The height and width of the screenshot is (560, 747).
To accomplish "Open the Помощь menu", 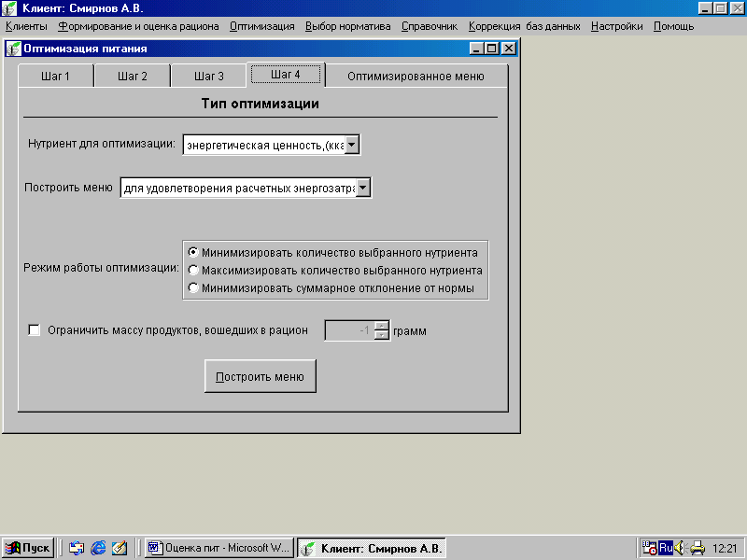I will point(673,26).
